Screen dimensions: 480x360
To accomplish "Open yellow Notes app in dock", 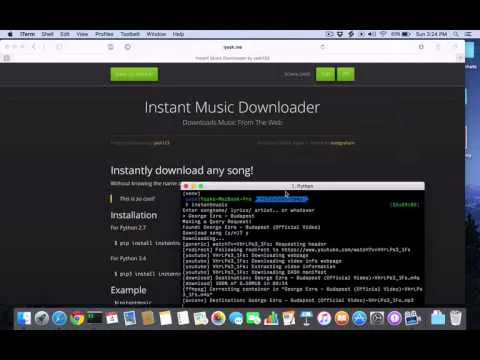I will coord(165,318).
